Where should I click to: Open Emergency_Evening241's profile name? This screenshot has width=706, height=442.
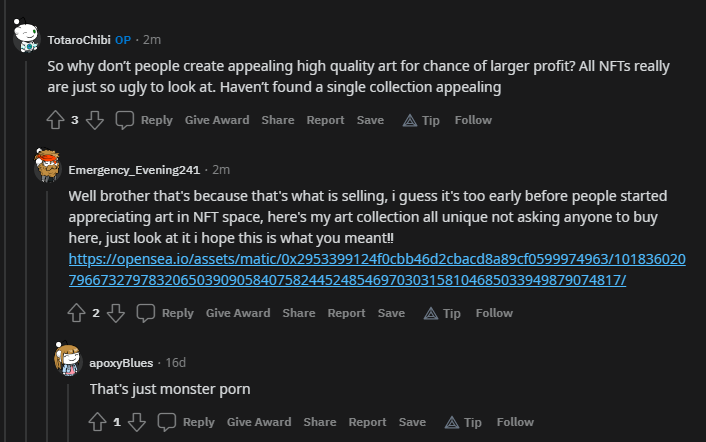click(134, 170)
